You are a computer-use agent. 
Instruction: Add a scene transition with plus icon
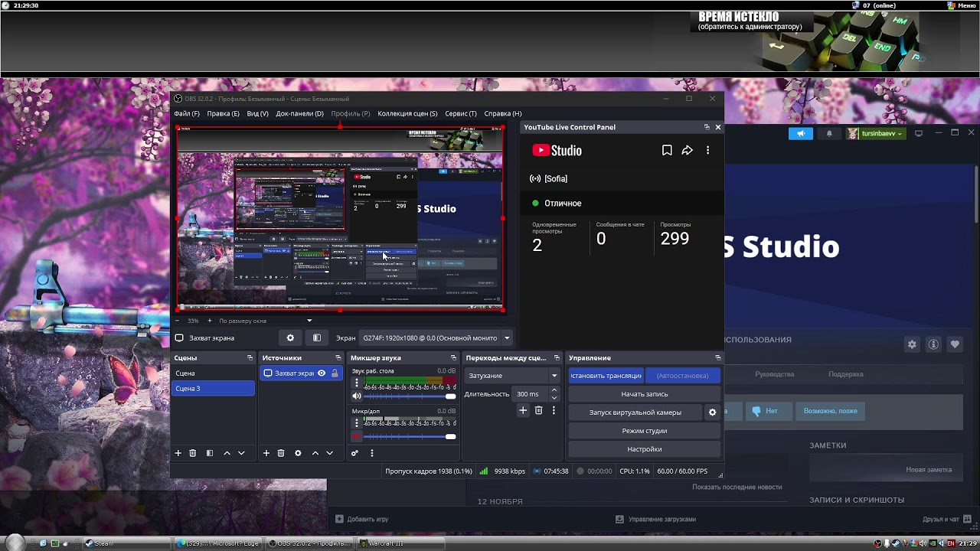pyautogui.click(x=523, y=410)
